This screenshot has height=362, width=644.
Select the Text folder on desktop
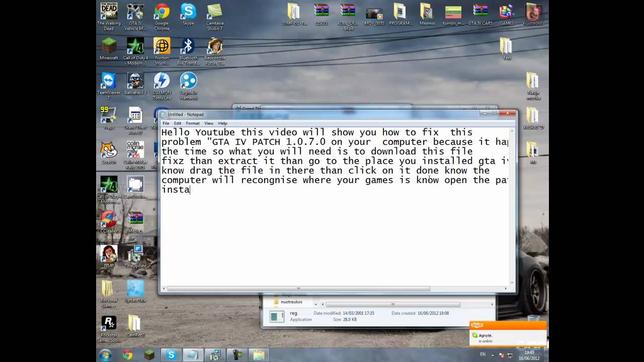point(507,49)
